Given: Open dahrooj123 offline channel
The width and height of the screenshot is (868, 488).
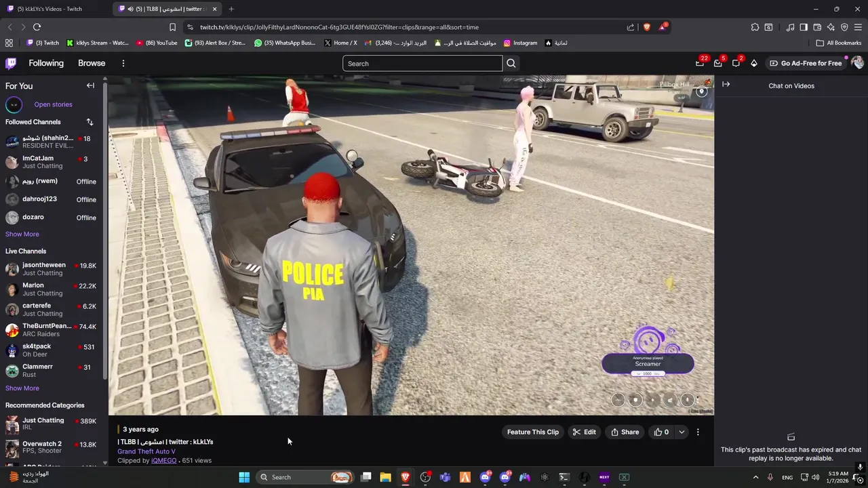Looking at the screenshot, I should pos(52,199).
